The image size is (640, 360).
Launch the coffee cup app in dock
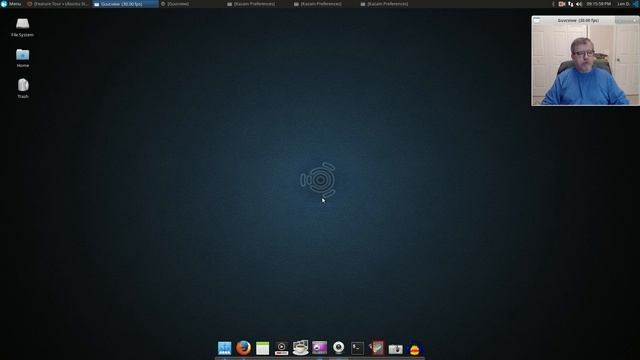pyautogui.click(x=300, y=348)
